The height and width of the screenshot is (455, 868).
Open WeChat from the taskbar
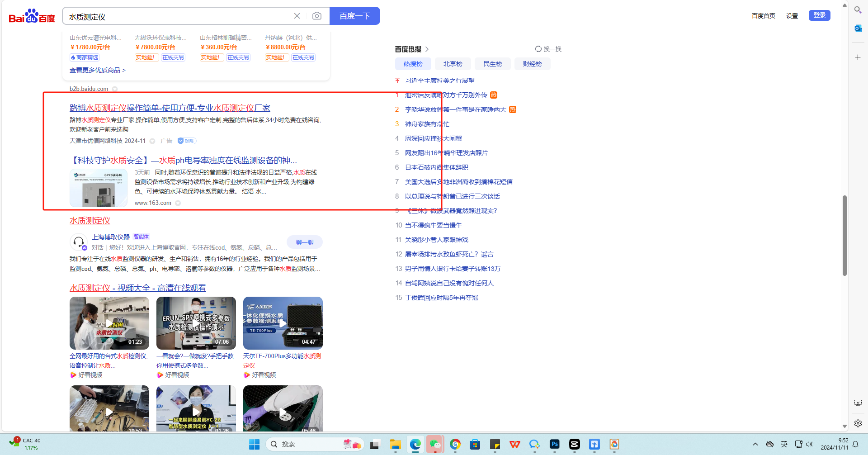tap(435, 444)
